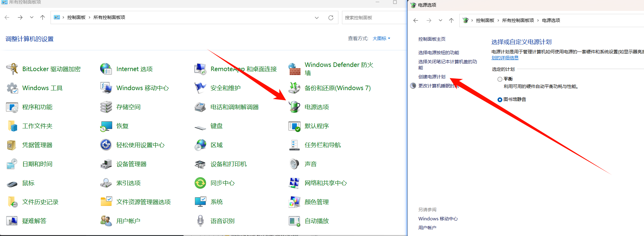The width and height of the screenshot is (644, 236).
Task: Open AutoPlay (自动播放) icon
Action: coord(294,221)
